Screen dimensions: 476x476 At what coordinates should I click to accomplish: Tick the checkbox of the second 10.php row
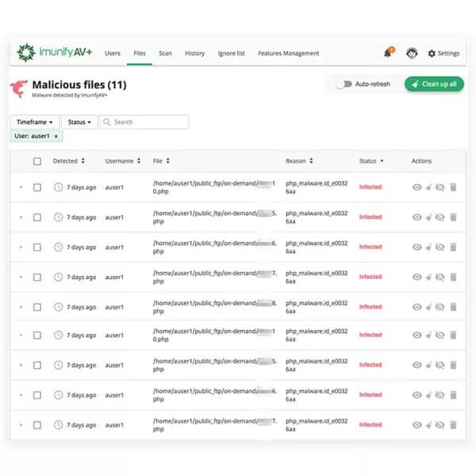[x=37, y=335]
